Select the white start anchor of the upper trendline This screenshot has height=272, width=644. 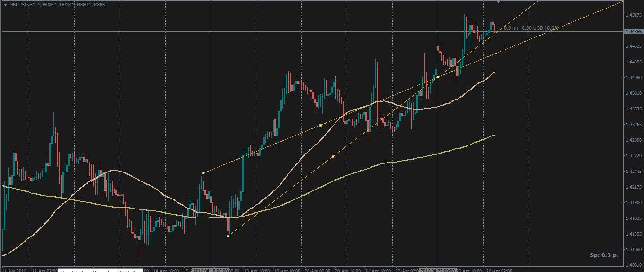click(x=203, y=173)
